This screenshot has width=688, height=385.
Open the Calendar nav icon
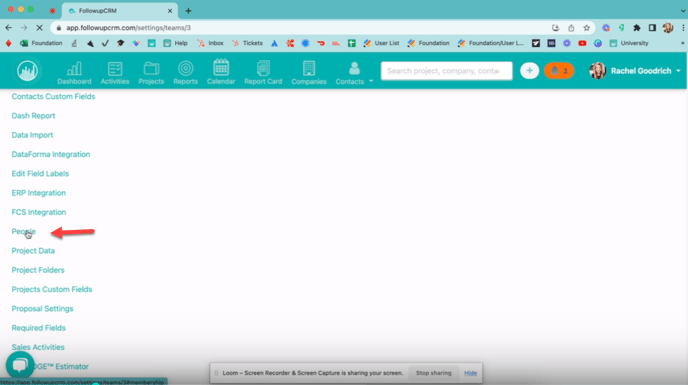click(x=221, y=73)
